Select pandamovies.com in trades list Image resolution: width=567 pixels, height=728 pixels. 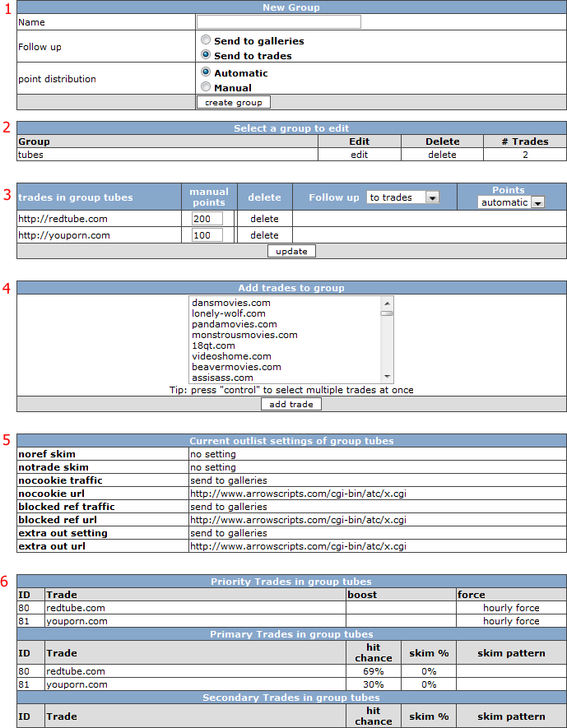click(234, 324)
